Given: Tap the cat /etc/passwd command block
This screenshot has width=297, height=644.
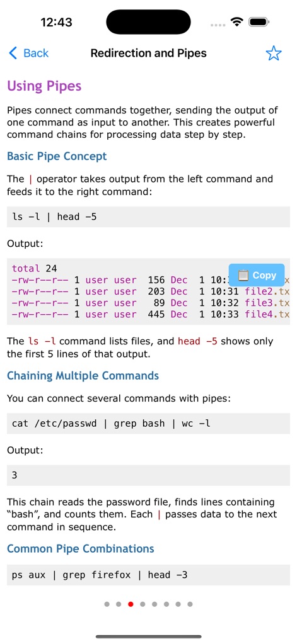Looking at the screenshot, I should 149,424.
